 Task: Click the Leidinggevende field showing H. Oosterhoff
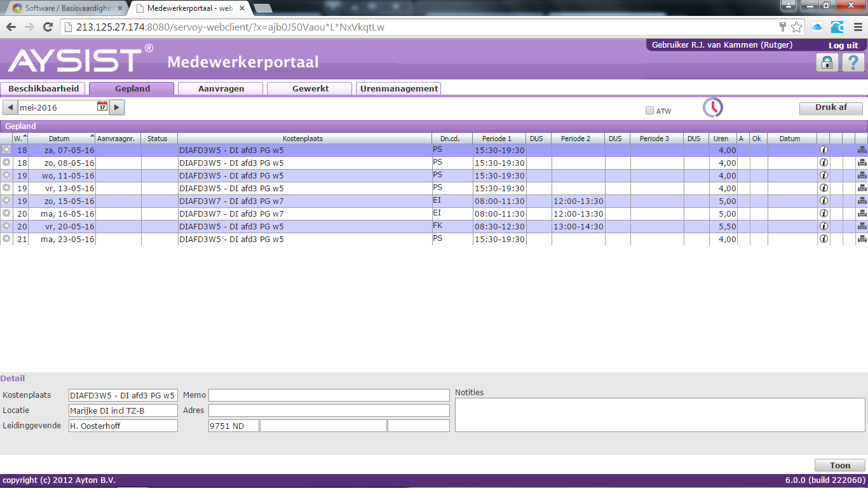click(123, 426)
